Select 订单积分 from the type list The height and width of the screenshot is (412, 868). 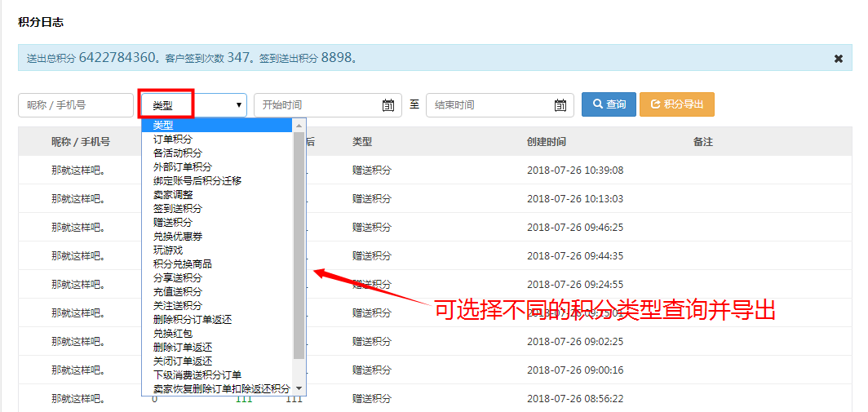pyautogui.click(x=173, y=140)
